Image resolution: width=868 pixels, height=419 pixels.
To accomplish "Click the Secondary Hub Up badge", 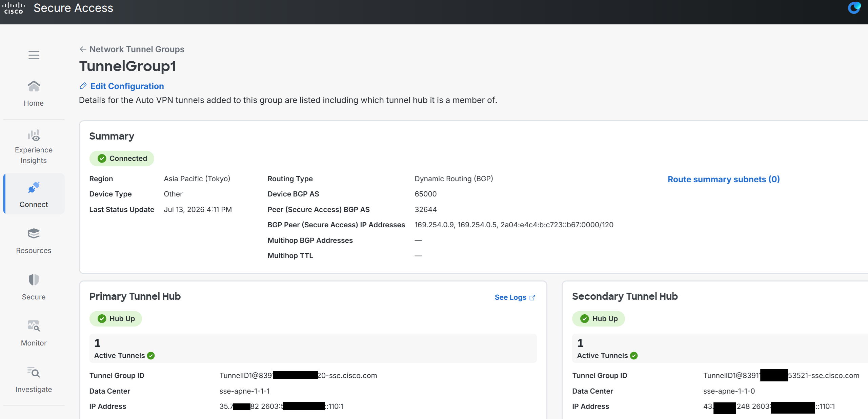I will 599,319.
